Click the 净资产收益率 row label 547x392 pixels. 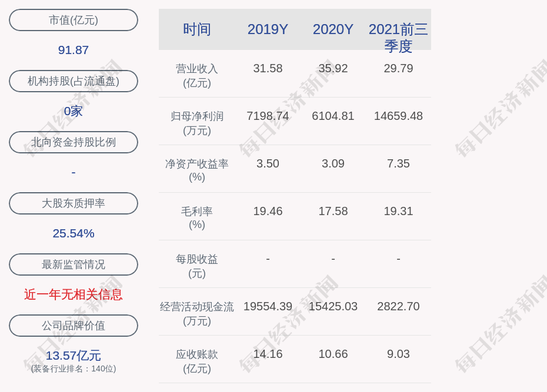pyautogui.click(x=197, y=170)
